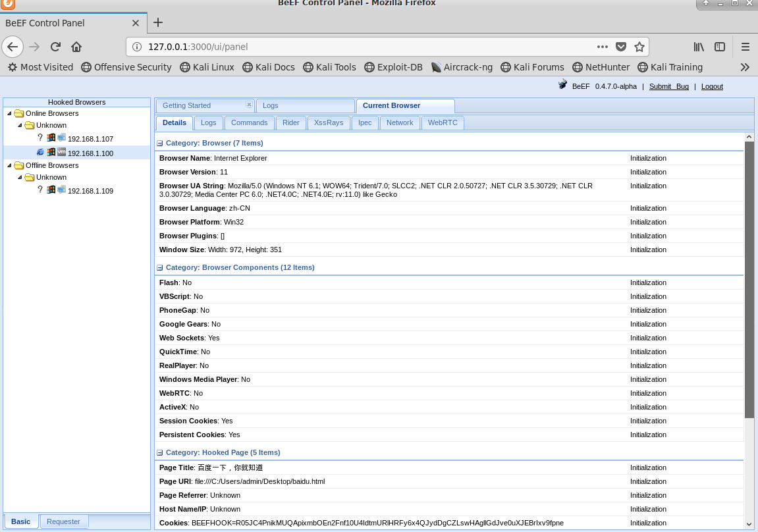
Task: Open the Ipec sub-tab
Action: [x=365, y=122]
